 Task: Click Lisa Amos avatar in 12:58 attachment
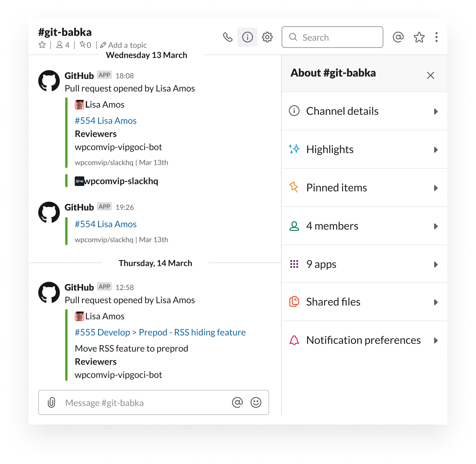pos(80,316)
